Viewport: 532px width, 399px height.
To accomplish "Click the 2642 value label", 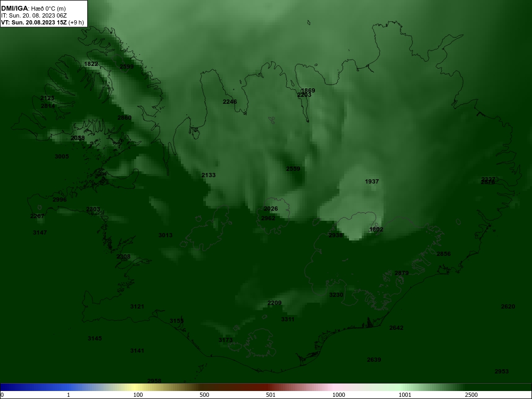I will [x=396, y=328].
